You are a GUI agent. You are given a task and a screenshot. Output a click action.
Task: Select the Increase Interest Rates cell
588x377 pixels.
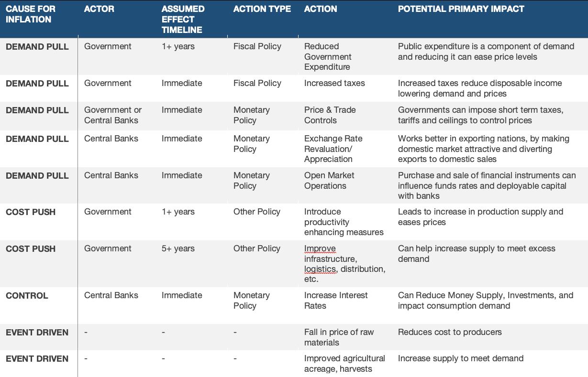point(336,301)
